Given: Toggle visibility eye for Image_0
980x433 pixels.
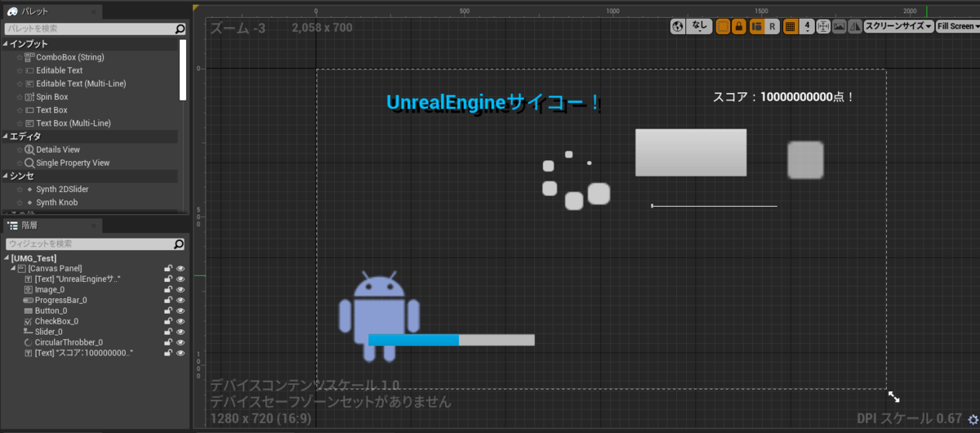Looking at the screenshot, I should pyautogui.click(x=180, y=289).
